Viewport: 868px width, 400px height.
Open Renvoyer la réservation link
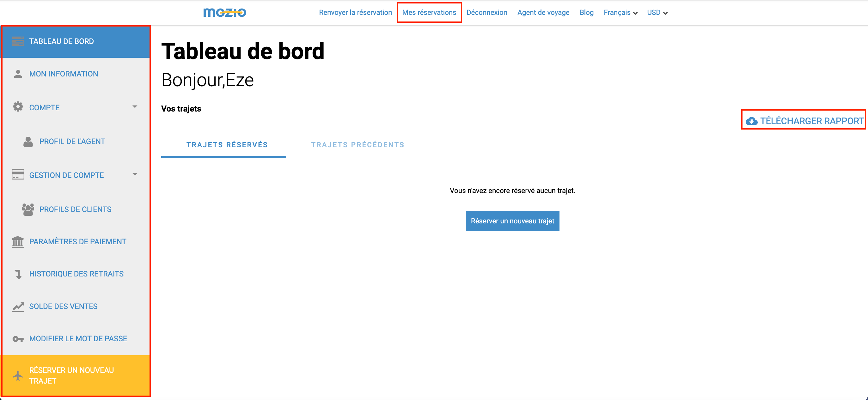click(x=356, y=12)
